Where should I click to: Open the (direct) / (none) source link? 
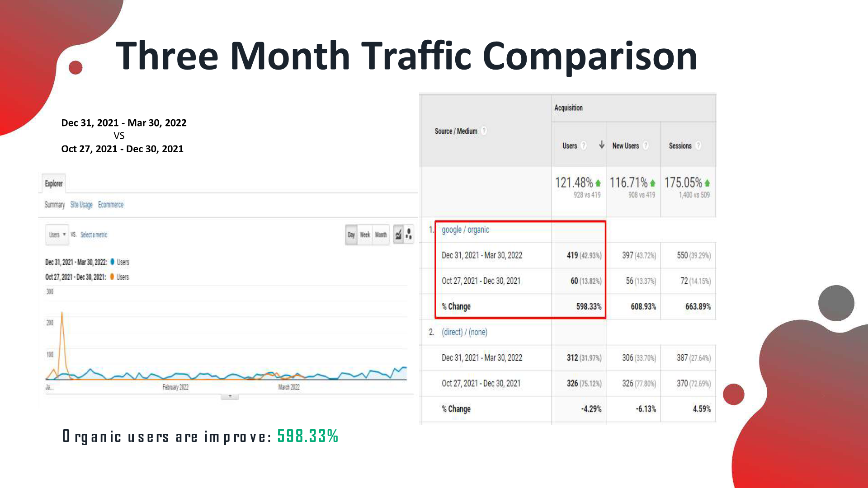point(464,332)
